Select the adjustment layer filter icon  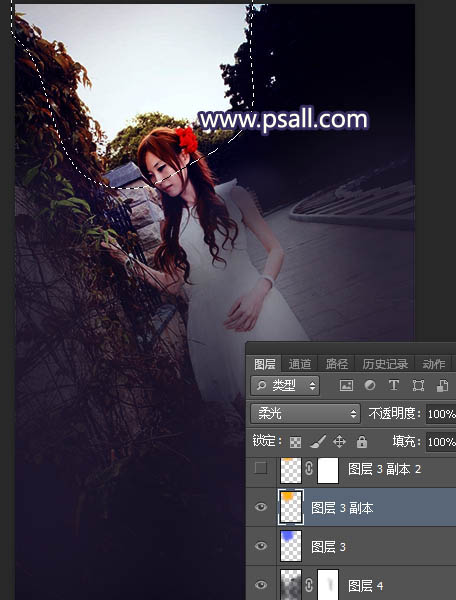click(x=370, y=385)
